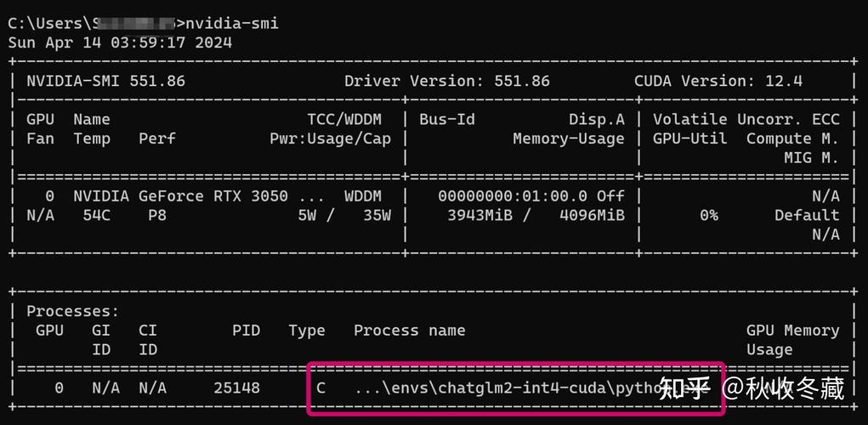Viewport: 868px width, 425px height.
Task: Click the NVIDIA-SMI 551.86 version text
Action: (x=105, y=82)
